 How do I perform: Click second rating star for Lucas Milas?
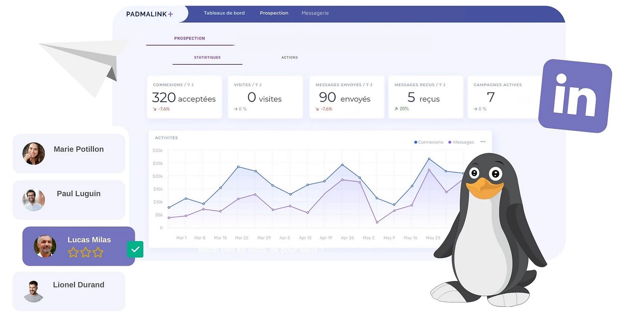pyautogui.click(x=86, y=252)
